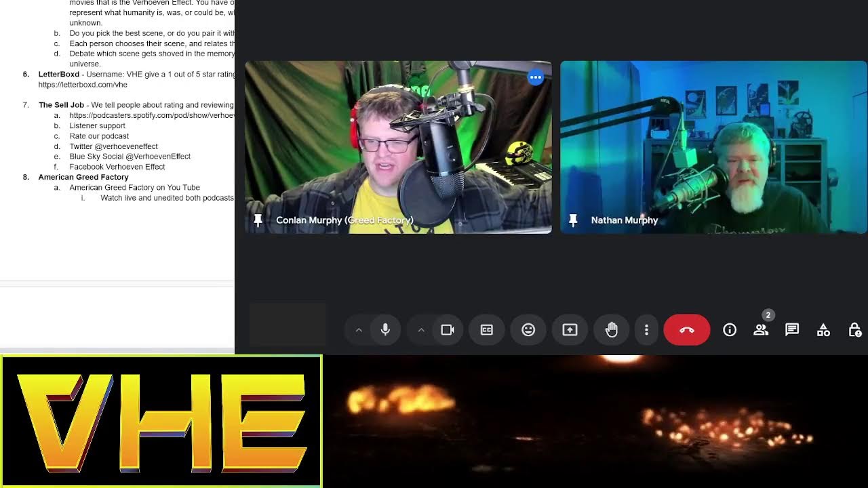Viewport: 868px width, 488px height.
Task: Select Conlan Murphy (Greed Factory) video tile
Action: point(398,147)
